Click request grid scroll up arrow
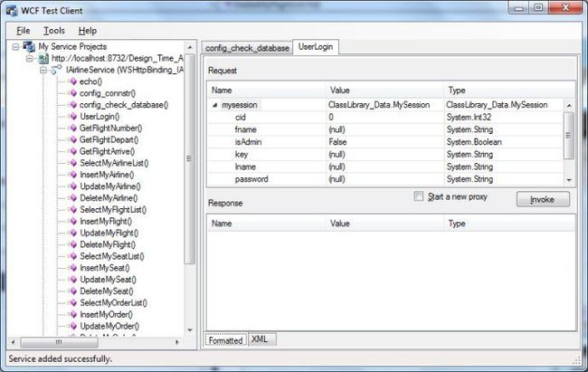 pyautogui.click(x=569, y=106)
